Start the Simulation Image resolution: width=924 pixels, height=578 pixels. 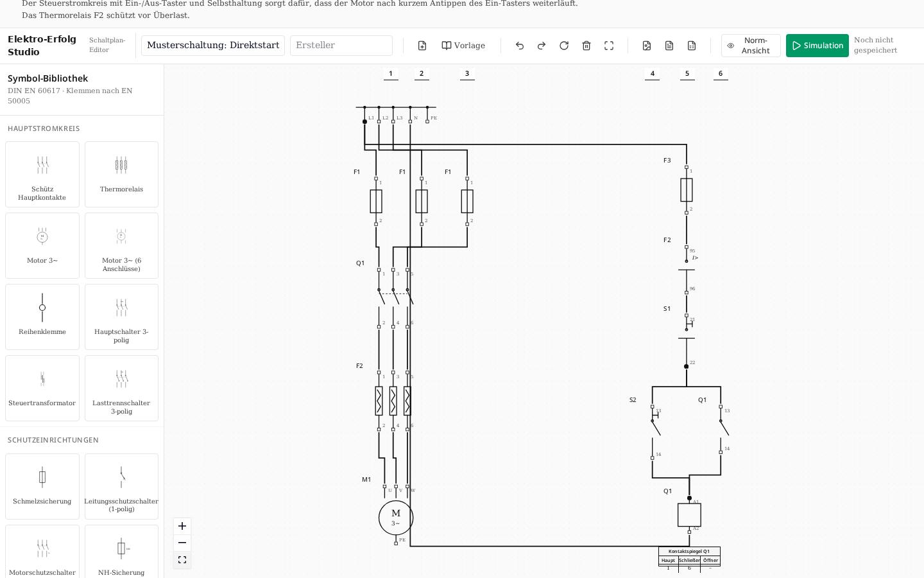coord(817,46)
